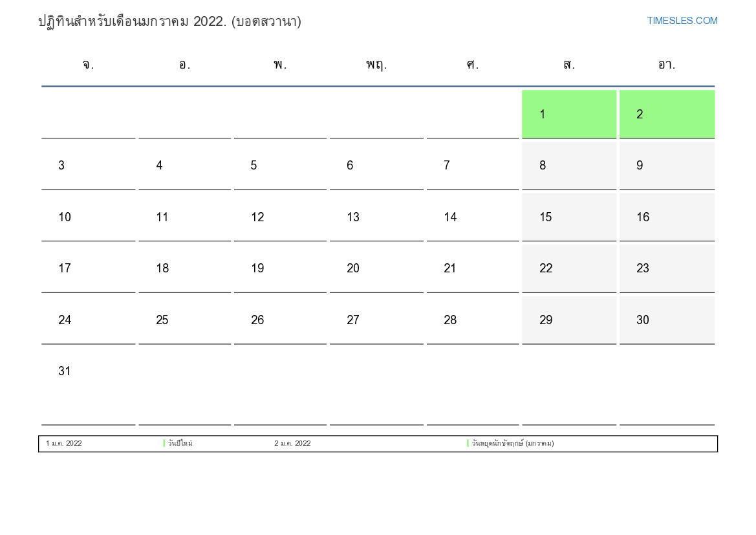Click the TIMESLES.COM link
This screenshot has height=535, width=756.
682,21
